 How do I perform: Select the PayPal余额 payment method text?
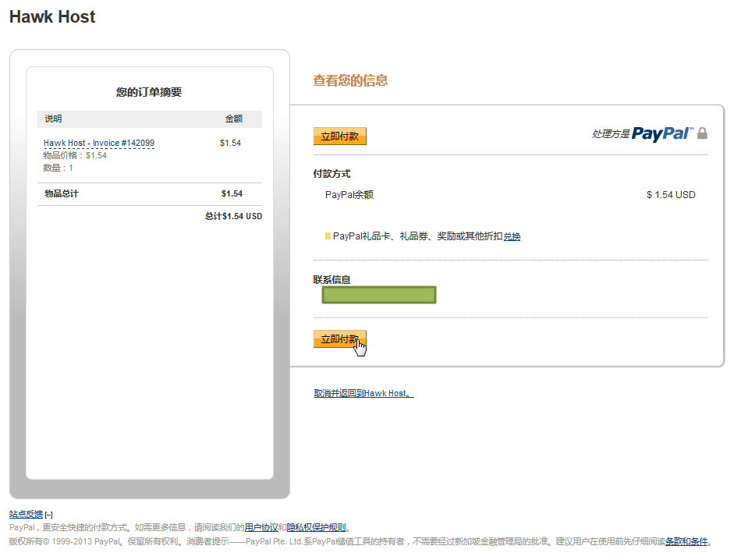click(x=349, y=195)
